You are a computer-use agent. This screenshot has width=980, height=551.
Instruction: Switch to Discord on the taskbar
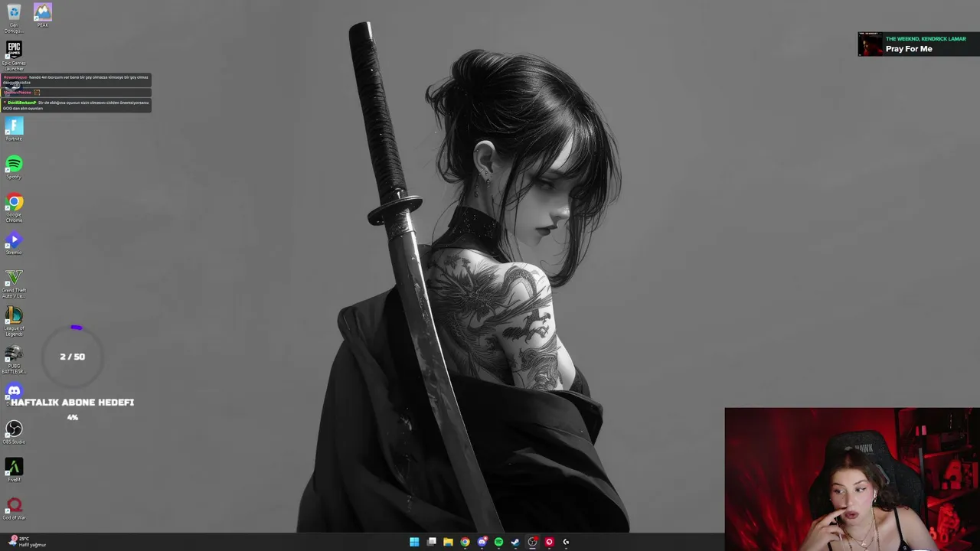[x=482, y=542]
